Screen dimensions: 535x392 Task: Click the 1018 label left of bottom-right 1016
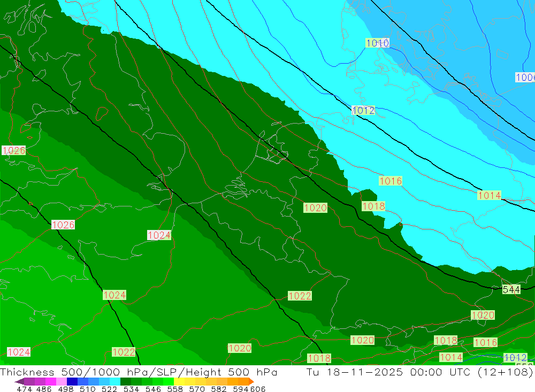point(446,341)
